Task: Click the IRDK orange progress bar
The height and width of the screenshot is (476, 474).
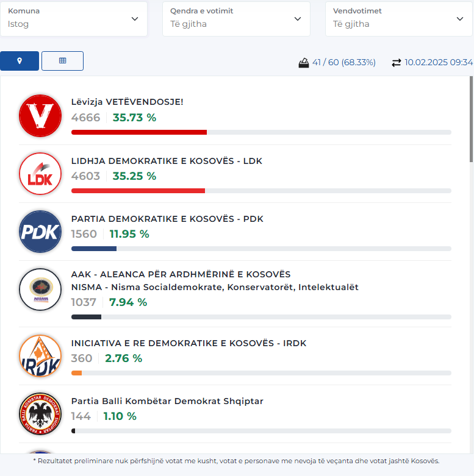Action: 261,373
